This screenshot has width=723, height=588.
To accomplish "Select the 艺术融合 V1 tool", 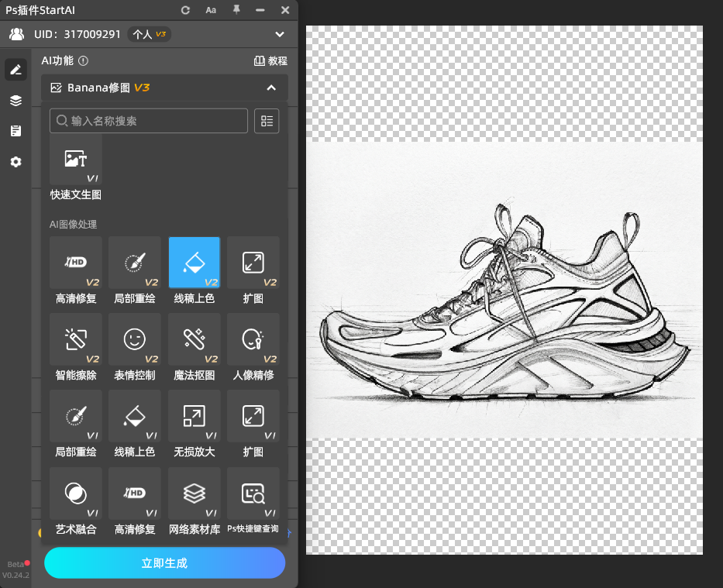I will click(x=76, y=502).
